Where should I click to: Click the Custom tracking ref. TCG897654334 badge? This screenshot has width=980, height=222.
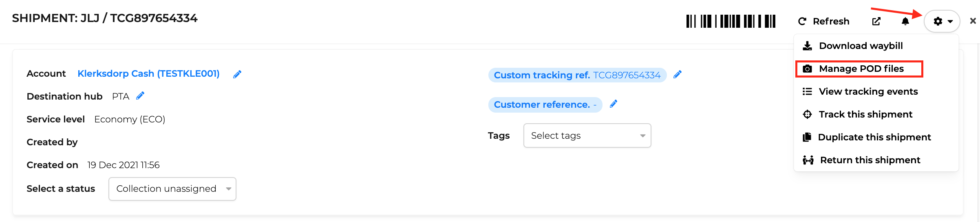click(577, 75)
